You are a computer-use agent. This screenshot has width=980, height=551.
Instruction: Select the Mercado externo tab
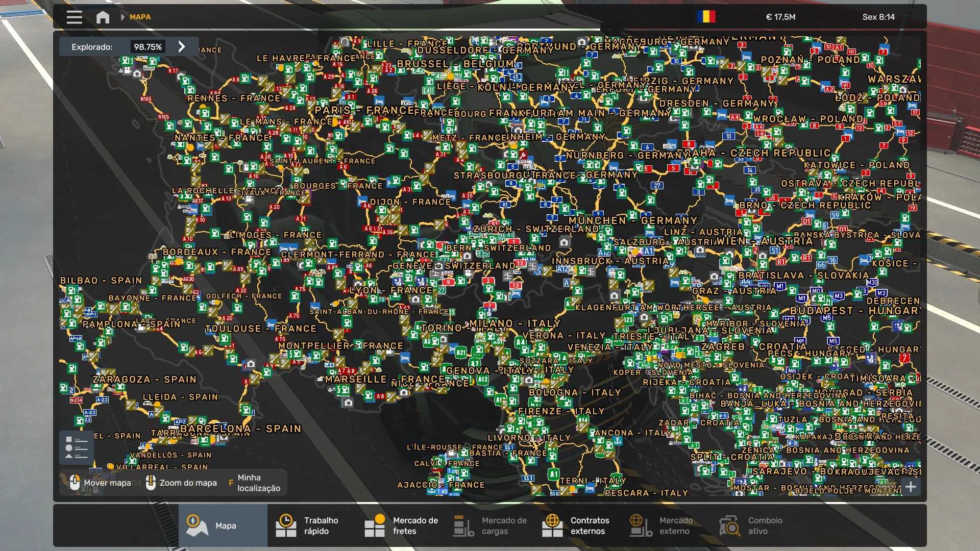(667, 525)
